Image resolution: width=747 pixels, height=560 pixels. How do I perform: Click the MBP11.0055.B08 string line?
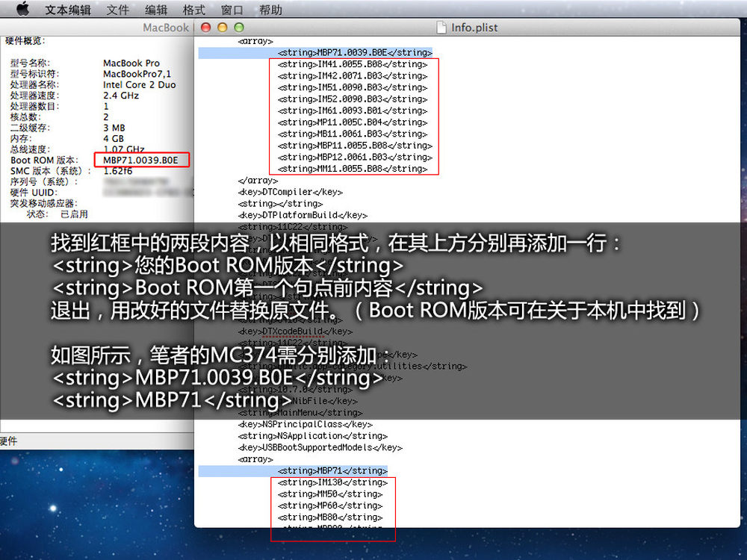click(x=355, y=146)
